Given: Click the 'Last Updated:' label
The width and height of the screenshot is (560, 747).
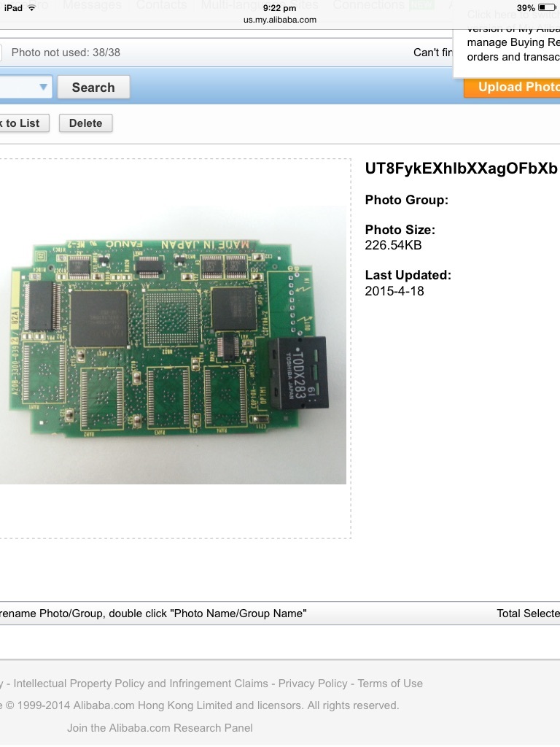Looking at the screenshot, I should click(408, 275).
